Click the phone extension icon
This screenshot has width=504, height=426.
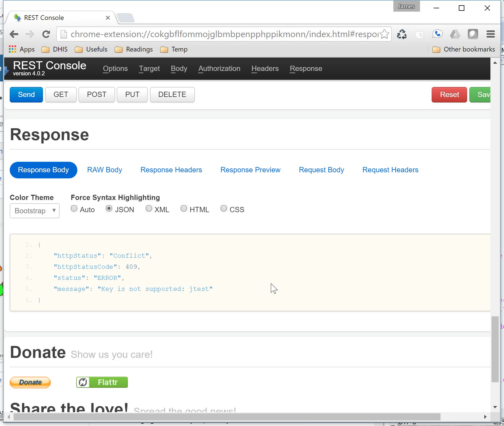pos(437,34)
